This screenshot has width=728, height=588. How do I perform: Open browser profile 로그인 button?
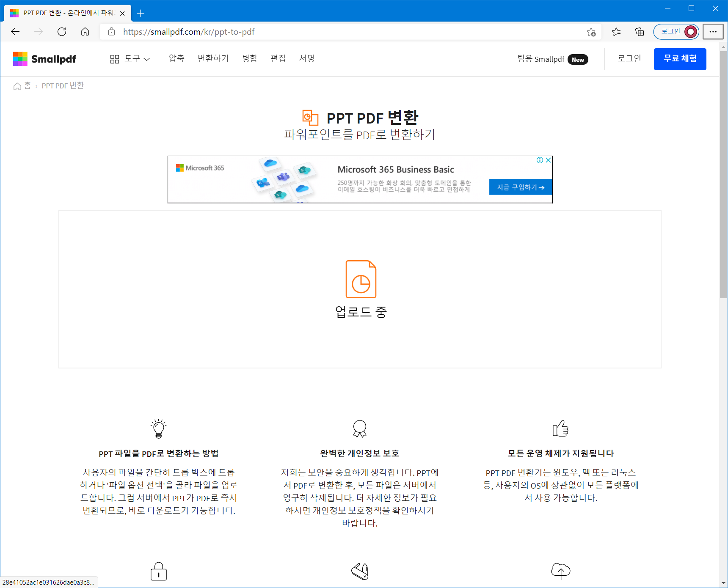point(676,32)
